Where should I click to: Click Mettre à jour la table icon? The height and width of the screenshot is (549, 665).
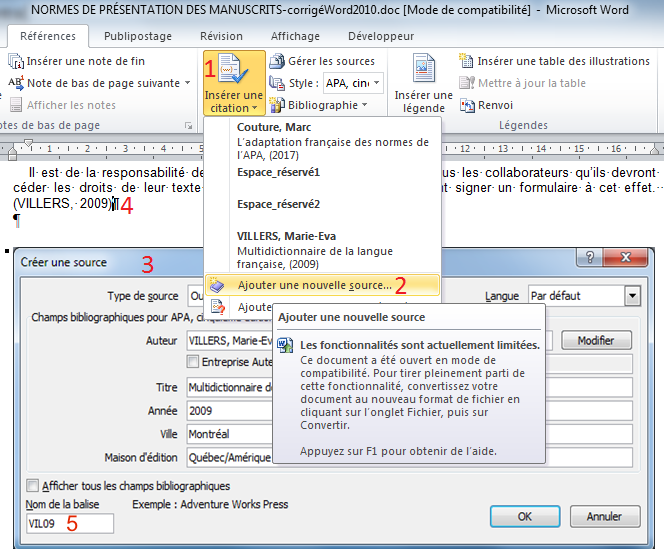tap(467, 83)
